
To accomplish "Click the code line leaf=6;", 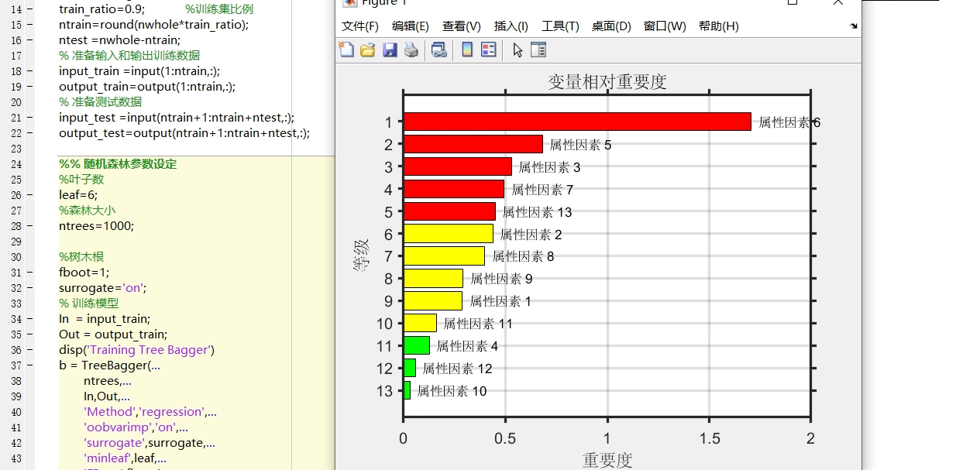I will click(x=78, y=195).
